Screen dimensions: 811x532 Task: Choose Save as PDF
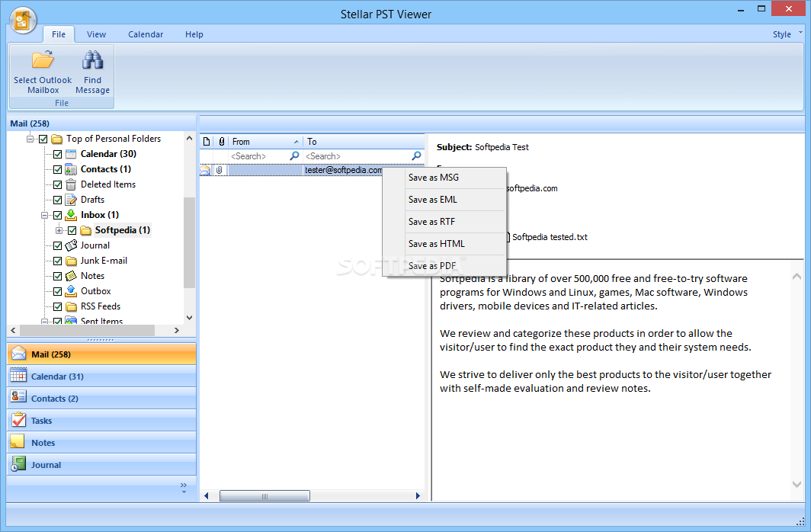pyautogui.click(x=444, y=266)
